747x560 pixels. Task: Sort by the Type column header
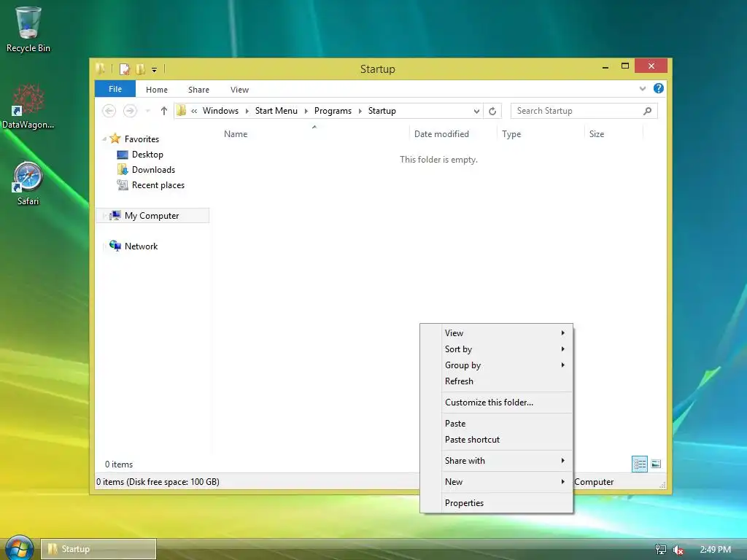tap(541, 134)
